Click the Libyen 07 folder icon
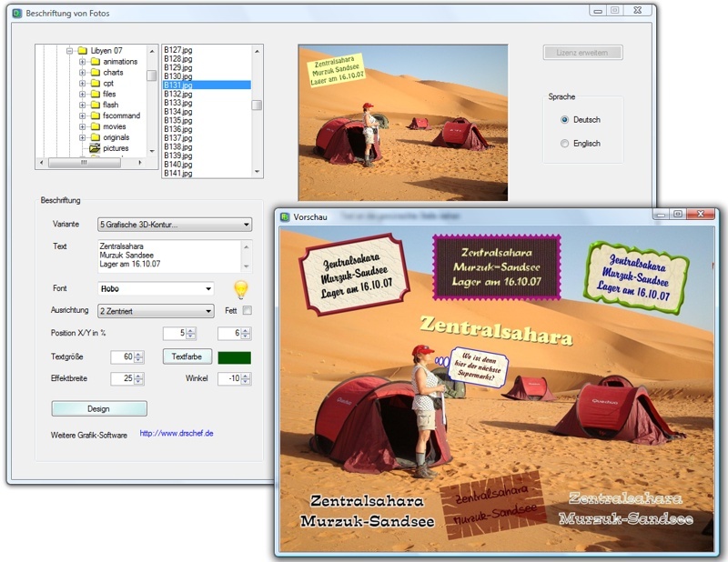The height and width of the screenshot is (562, 728). pyautogui.click(x=81, y=51)
